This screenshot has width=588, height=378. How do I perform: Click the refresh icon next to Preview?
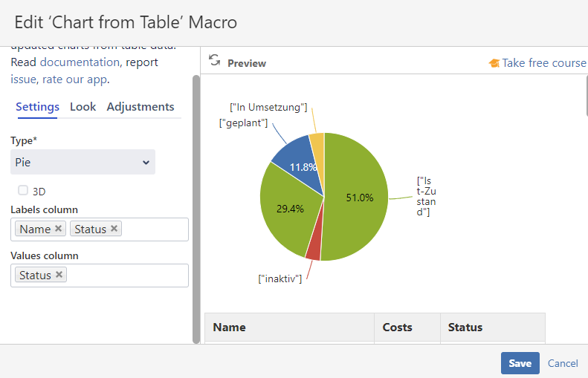(214, 61)
